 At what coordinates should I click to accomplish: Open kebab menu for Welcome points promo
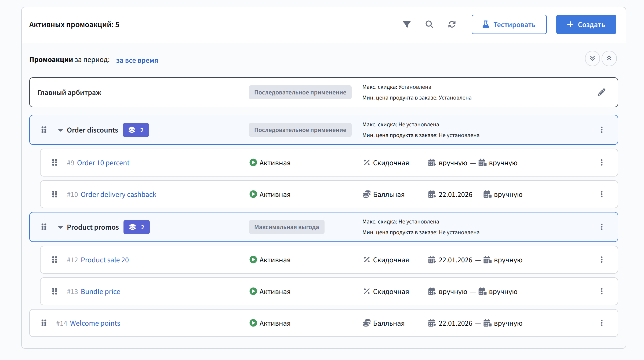pos(602,323)
